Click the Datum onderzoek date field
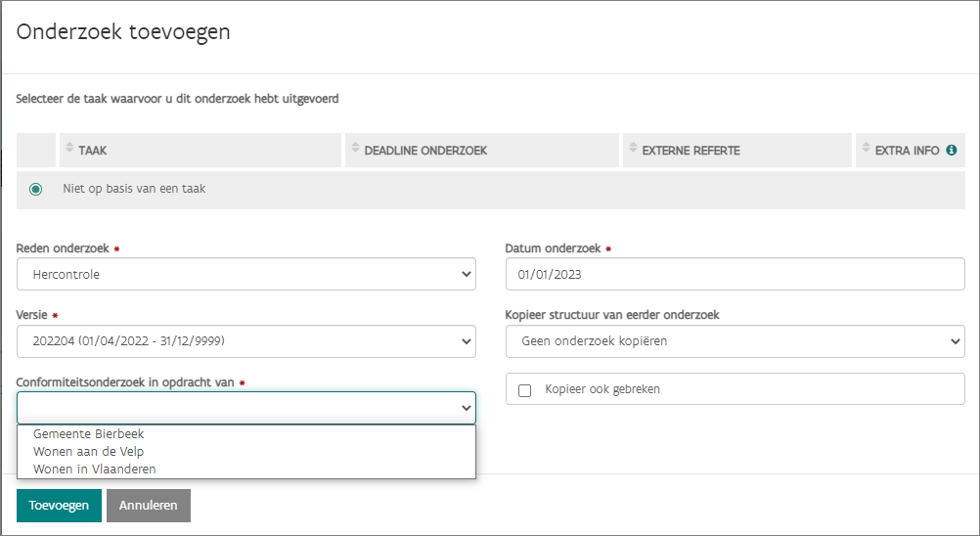The height and width of the screenshot is (536, 980). [x=735, y=275]
